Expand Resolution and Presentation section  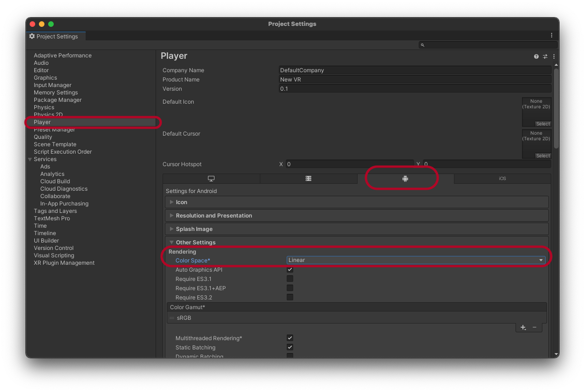click(357, 216)
